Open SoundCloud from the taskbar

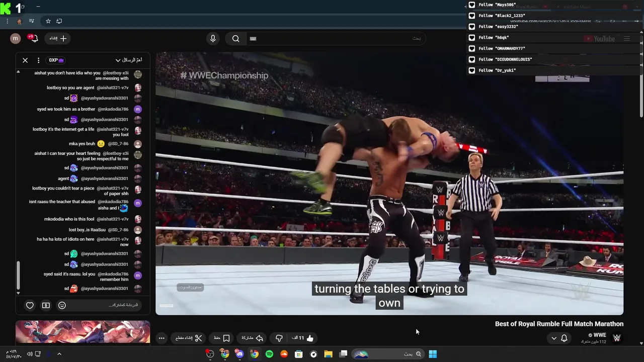click(284, 354)
